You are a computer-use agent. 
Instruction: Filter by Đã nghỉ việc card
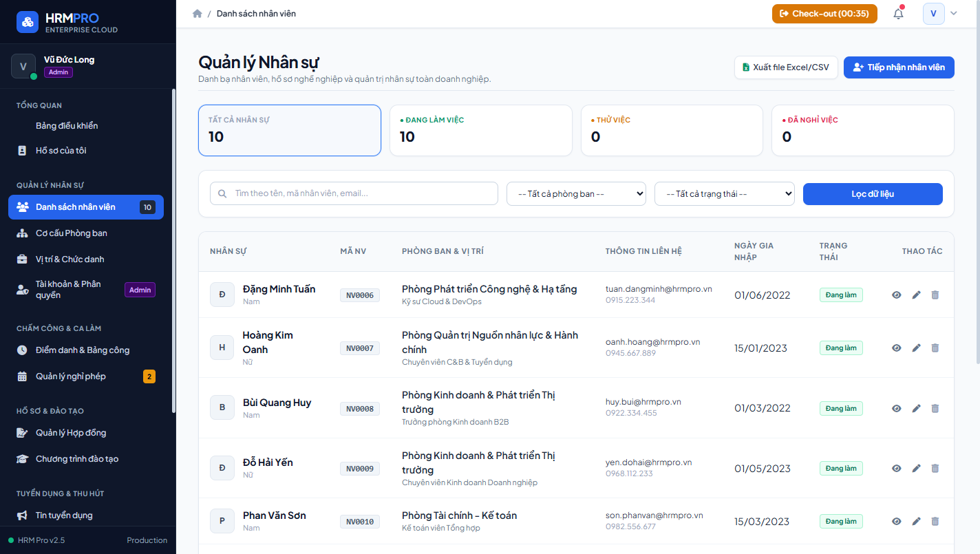tap(863, 130)
